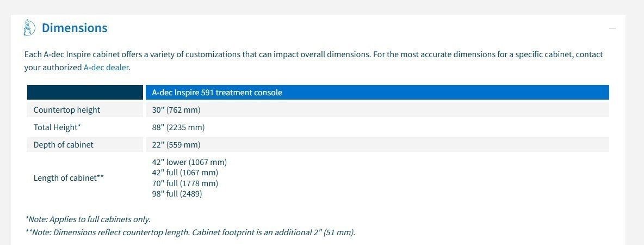Open the A-dec dealer link
This screenshot has width=644, height=245.
tap(107, 68)
